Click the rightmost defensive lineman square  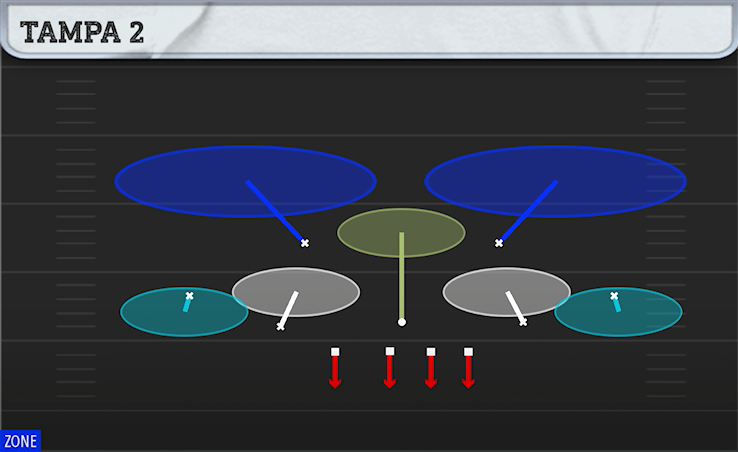(468, 352)
